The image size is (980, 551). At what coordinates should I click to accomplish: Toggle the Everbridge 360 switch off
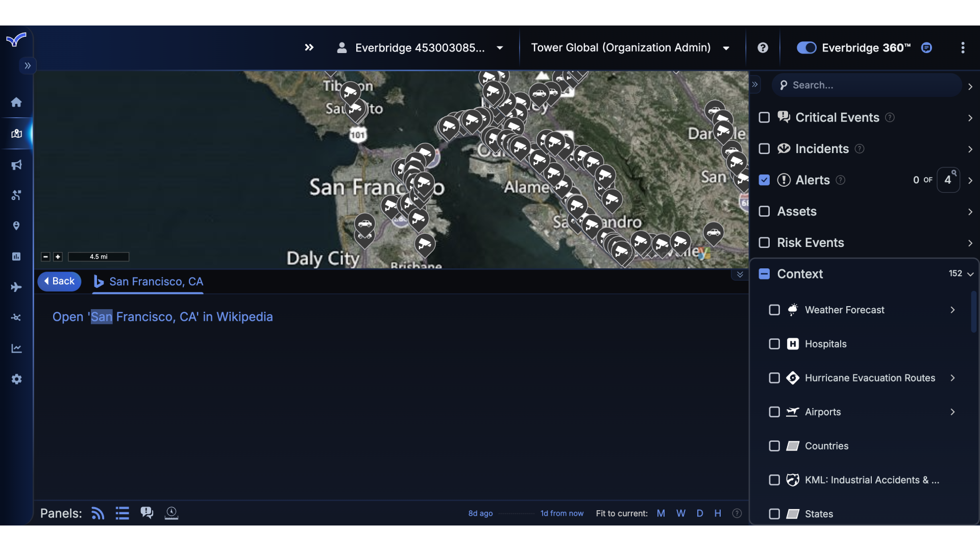click(806, 47)
